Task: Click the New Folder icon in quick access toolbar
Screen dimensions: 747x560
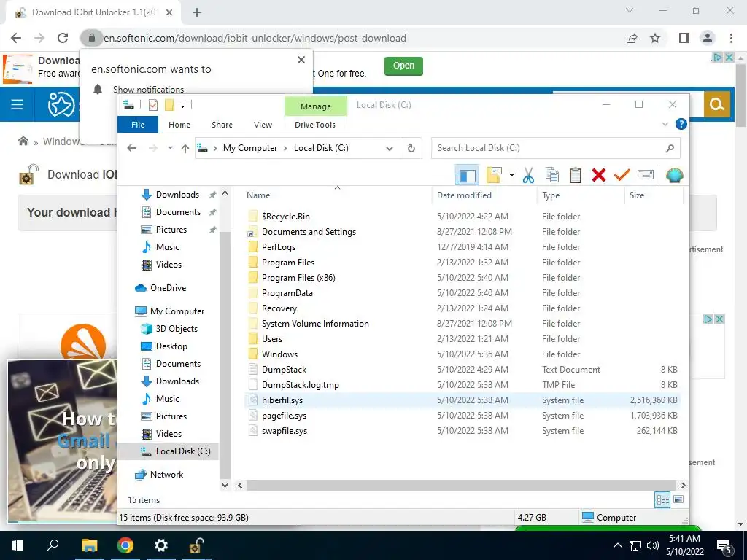Action: pos(169,105)
